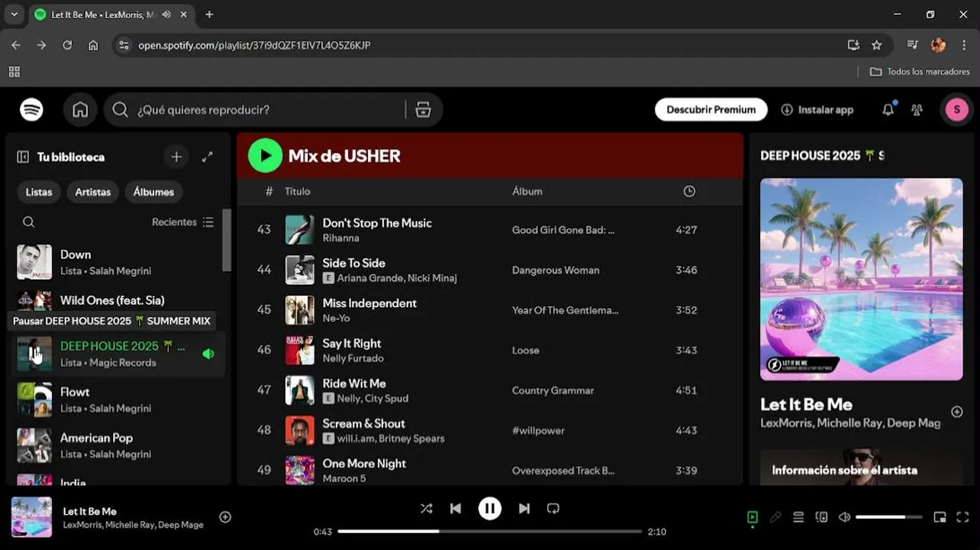Screen dimensions: 980x550
Task: Select Ride Wit Me track
Action: point(489,390)
